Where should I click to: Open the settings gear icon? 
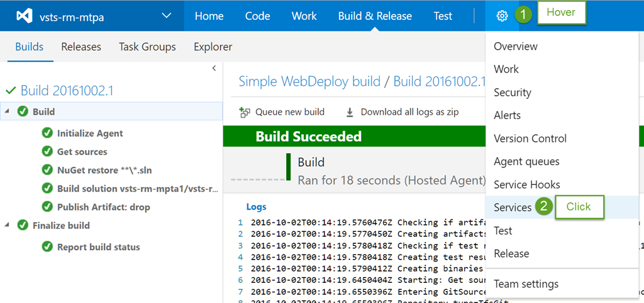click(501, 16)
